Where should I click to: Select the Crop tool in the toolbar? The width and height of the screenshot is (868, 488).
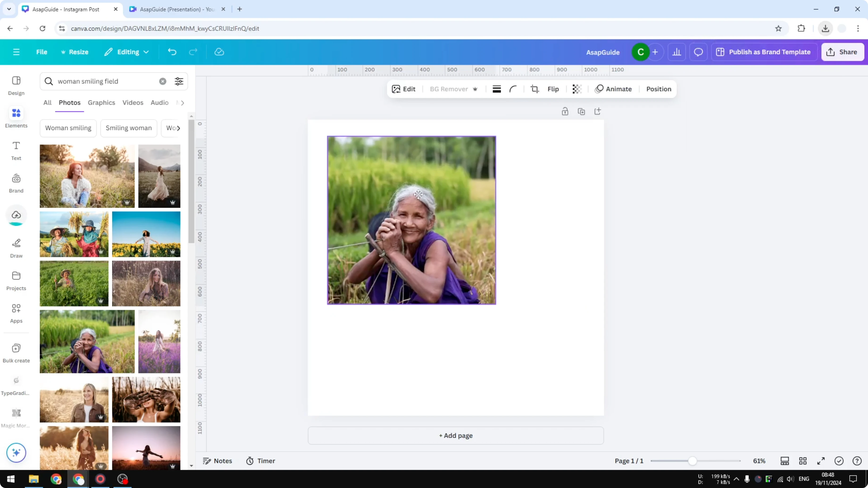pyautogui.click(x=534, y=89)
